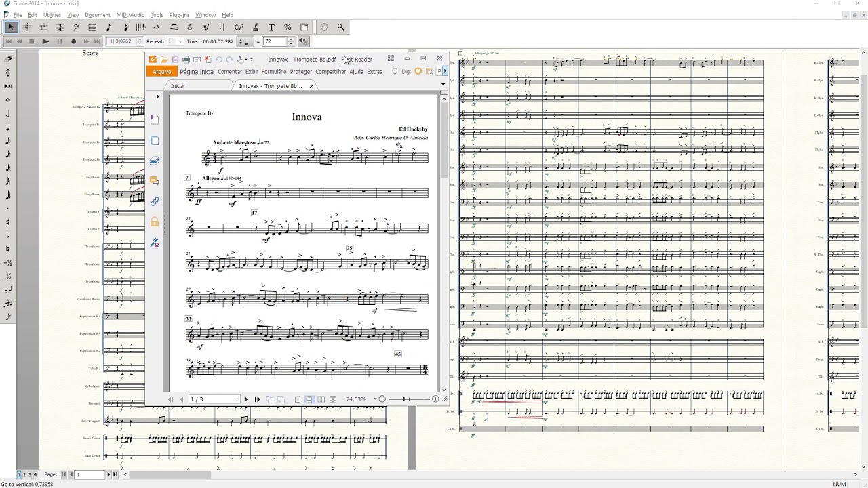Viewport: 868px width, 488px height.
Task: Expand Foxit quick access toolbar customize arrow
Action: click(252, 60)
